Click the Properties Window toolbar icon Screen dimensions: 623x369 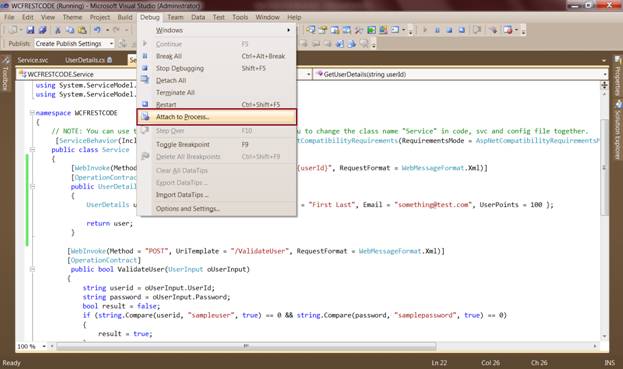[x=323, y=29]
